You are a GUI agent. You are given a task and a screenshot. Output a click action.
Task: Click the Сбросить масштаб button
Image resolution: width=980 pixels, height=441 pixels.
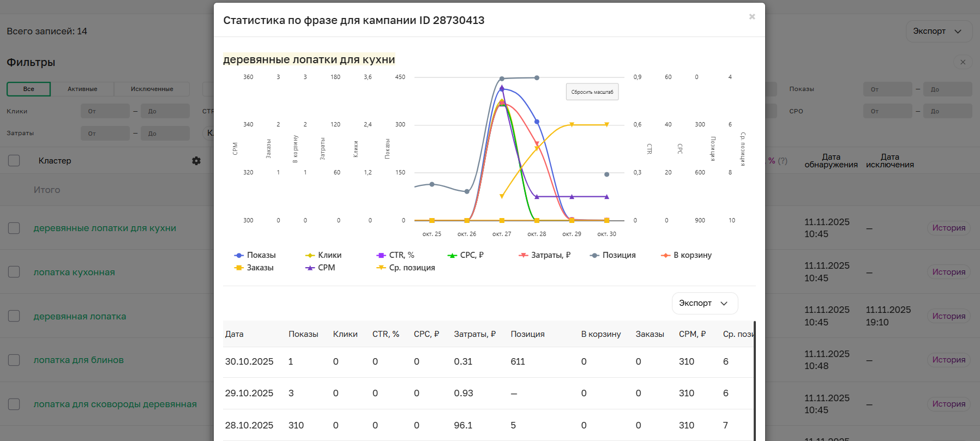click(x=592, y=92)
